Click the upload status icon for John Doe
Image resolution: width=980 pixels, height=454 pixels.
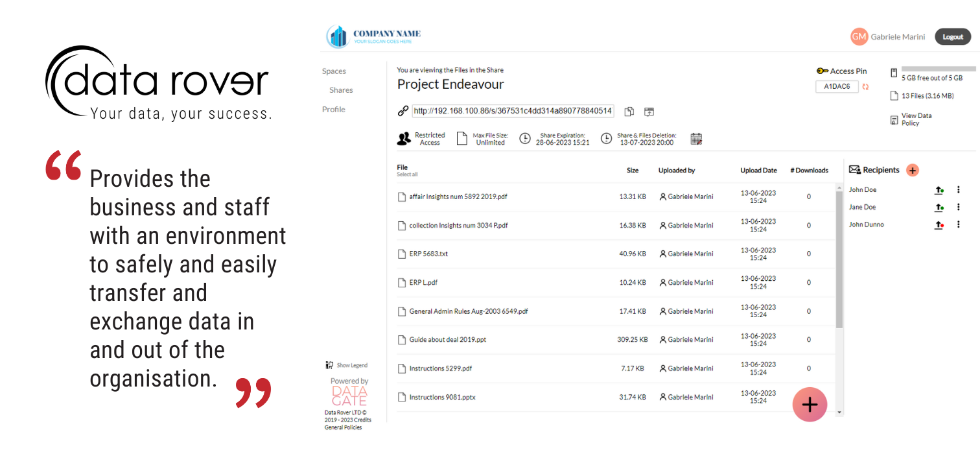pyautogui.click(x=939, y=190)
